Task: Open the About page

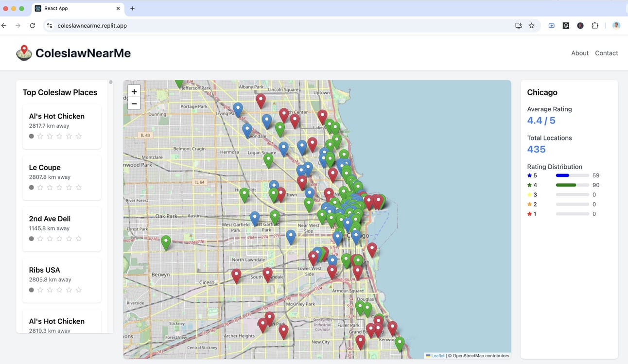Action: tap(579, 53)
